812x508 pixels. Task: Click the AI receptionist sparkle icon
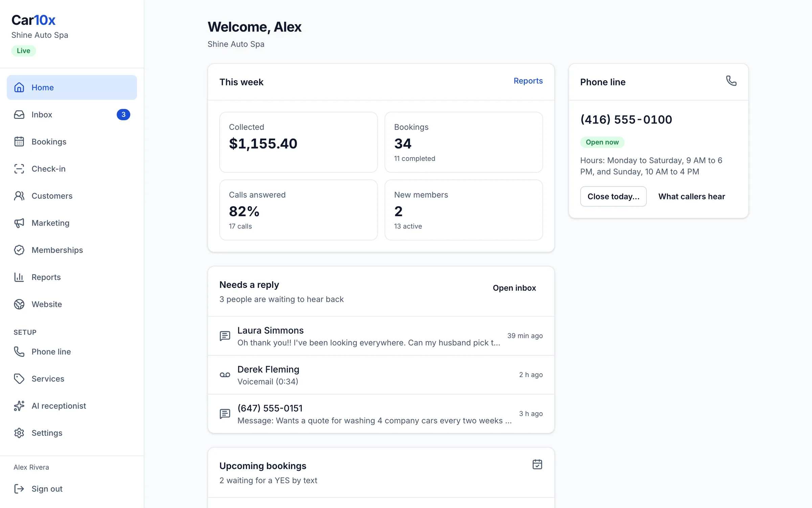tap(19, 406)
